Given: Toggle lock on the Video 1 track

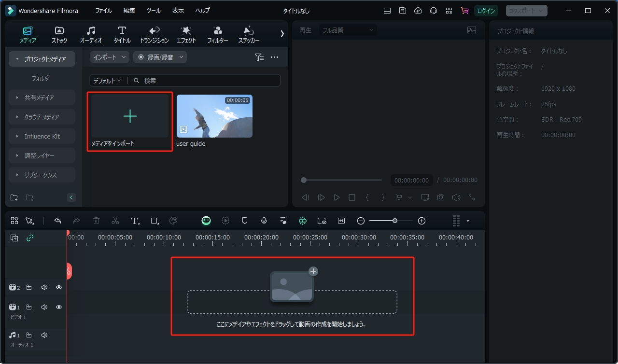Looking at the screenshot, I should [x=29, y=307].
